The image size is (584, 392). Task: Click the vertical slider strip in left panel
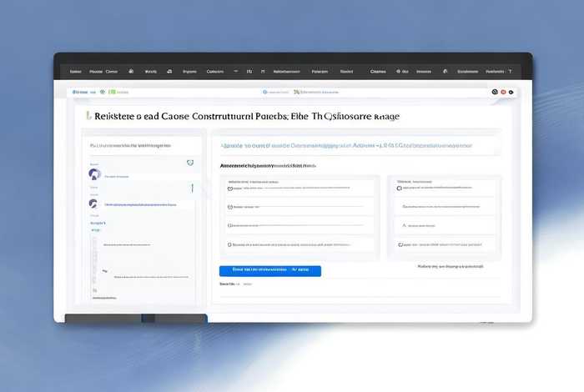tap(94, 259)
